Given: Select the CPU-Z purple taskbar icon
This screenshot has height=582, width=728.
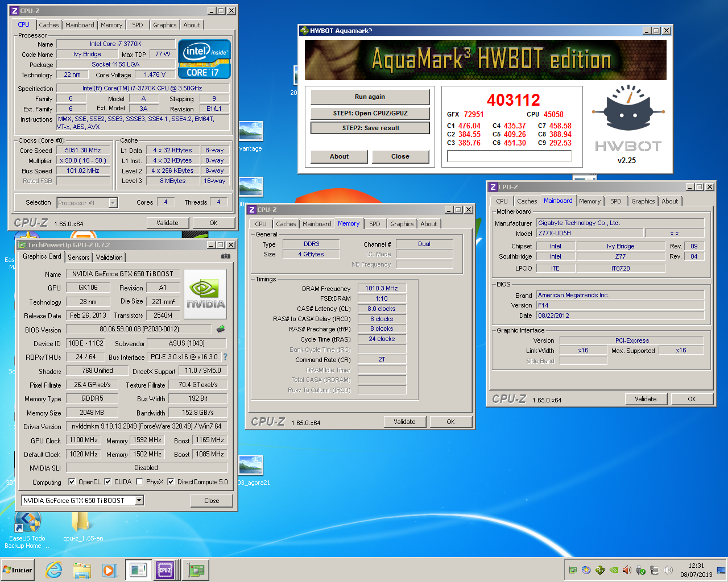Looking at the screenshot, I should 165,570.
